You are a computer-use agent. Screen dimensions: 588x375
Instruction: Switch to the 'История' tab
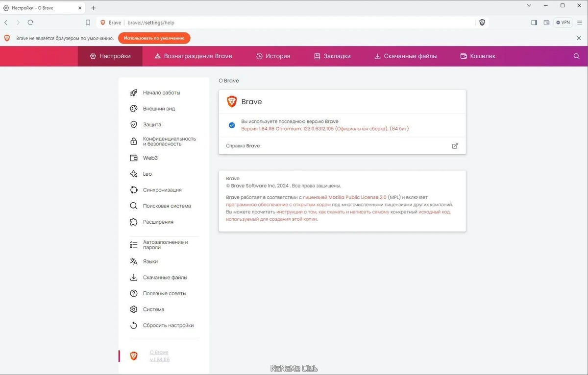point(273,56)
